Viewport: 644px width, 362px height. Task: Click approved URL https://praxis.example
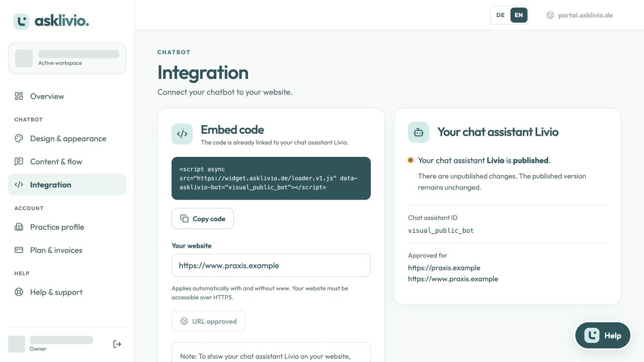444,268
